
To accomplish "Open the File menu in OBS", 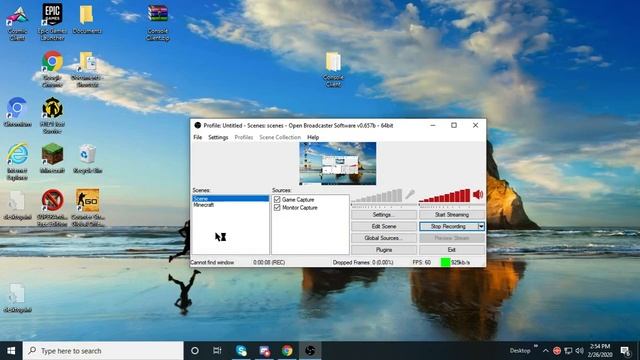I will click(x=198, y=137).
